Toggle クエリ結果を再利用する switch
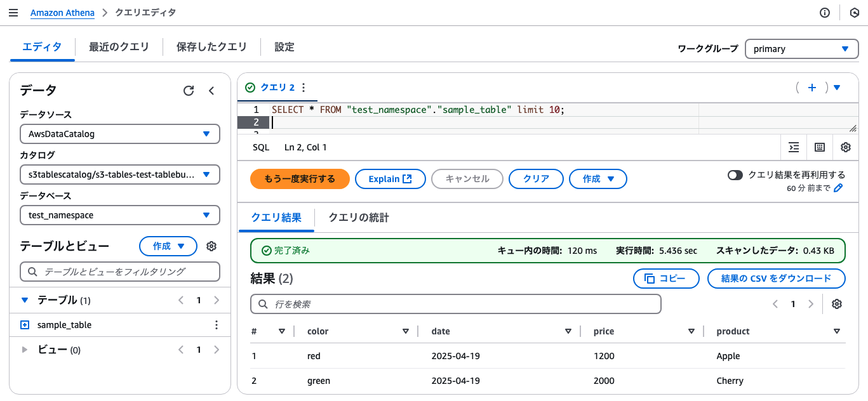Image resolution: width=868 pixels, height=401 pixels. 735,175
